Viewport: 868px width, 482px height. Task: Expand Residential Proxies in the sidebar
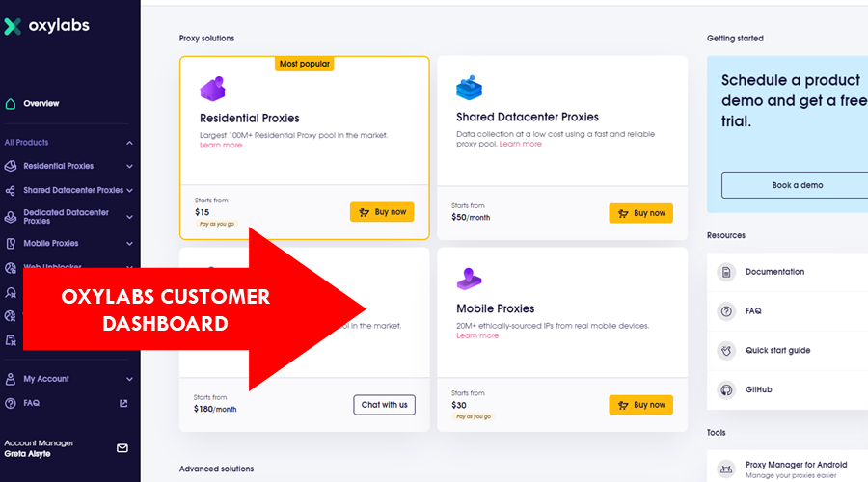[x=129, y=167]
